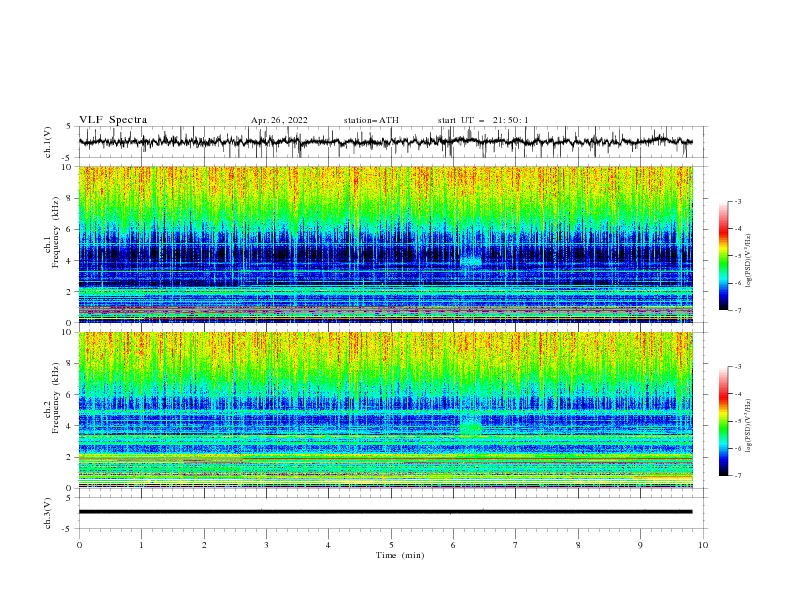Viewport: 792px width, 612px height.
Task: Click the '9' tick on the time axis
Action: point(640,545)
